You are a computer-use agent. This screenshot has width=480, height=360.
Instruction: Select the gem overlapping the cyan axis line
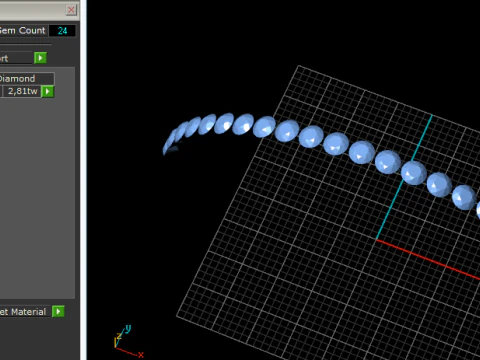[x=414, y=173]
